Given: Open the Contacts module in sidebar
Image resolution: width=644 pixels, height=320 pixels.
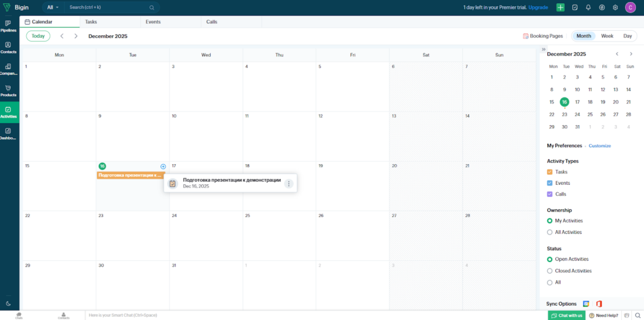Looking at the screenshot, I should (8, 48).
